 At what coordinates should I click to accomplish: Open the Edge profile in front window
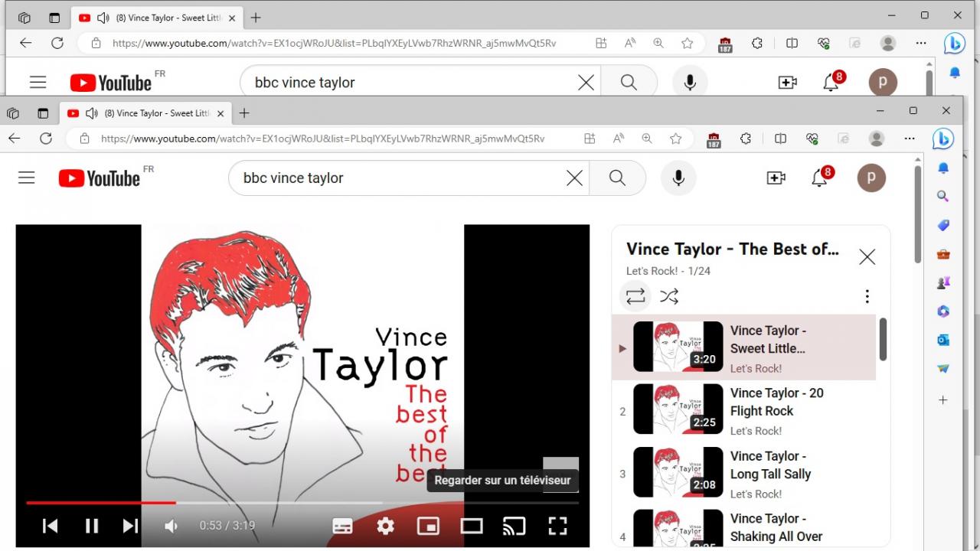(x=877, y=139)
